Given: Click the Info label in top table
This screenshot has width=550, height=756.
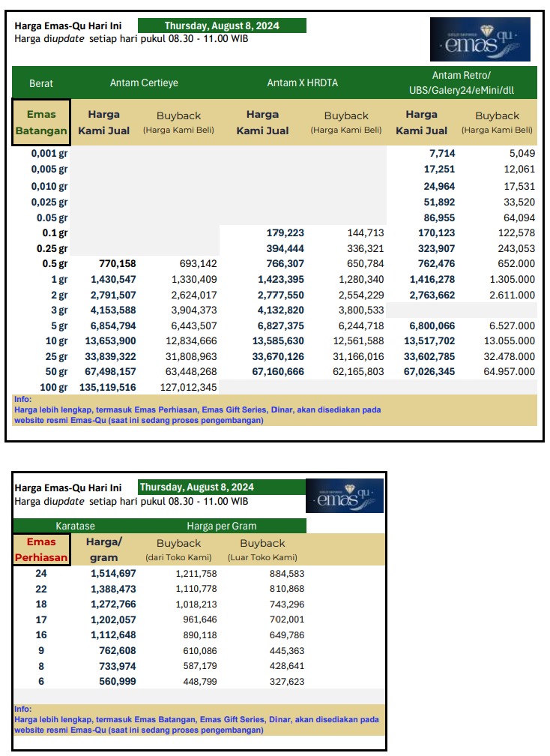Looking at the screenshot, I should pyautogui.click(x=22, y=399).
